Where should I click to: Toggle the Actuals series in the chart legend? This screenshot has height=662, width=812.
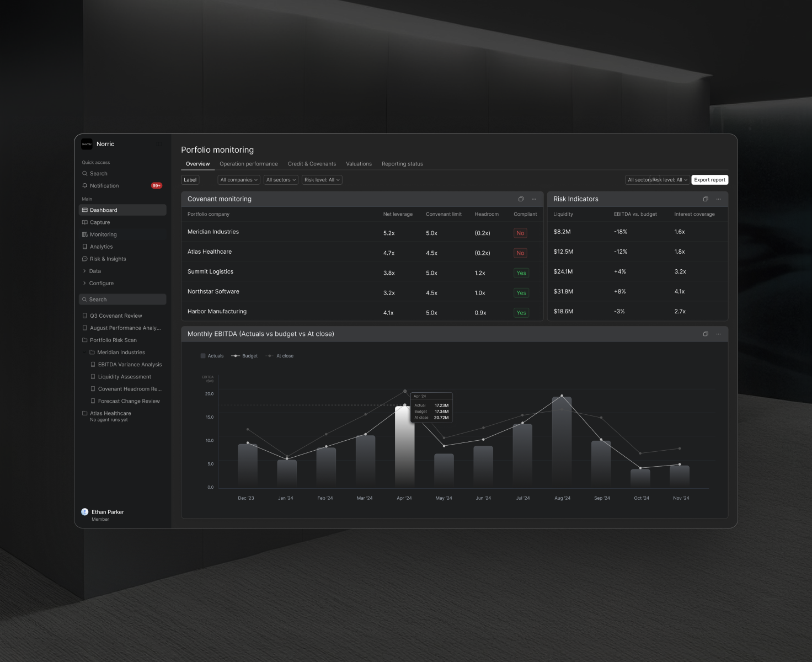pos(212,356)
